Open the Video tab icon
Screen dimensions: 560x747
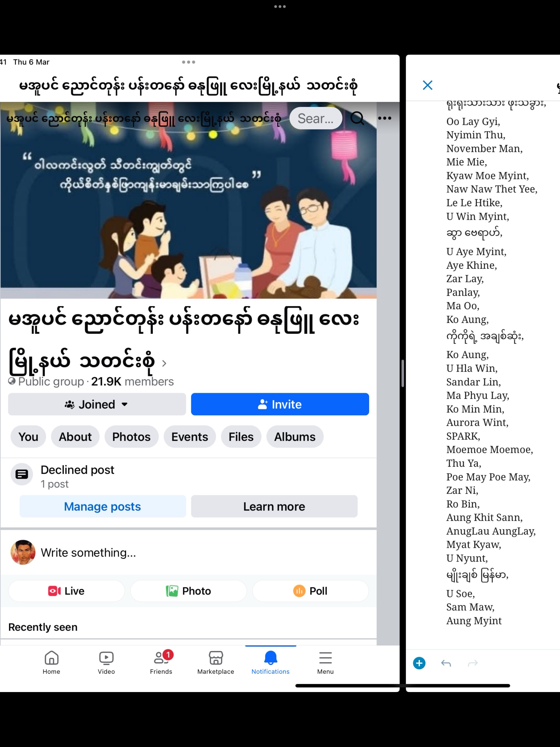coord(106,658)
